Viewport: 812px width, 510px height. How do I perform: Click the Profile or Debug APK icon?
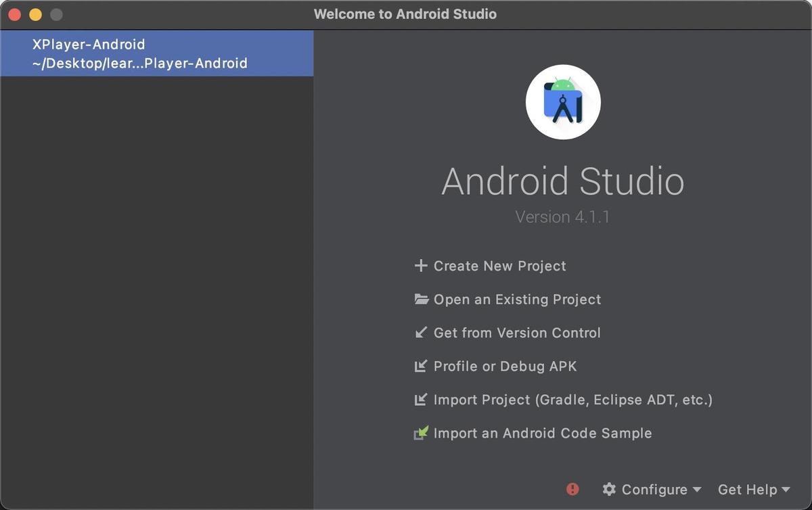[421, 366]
